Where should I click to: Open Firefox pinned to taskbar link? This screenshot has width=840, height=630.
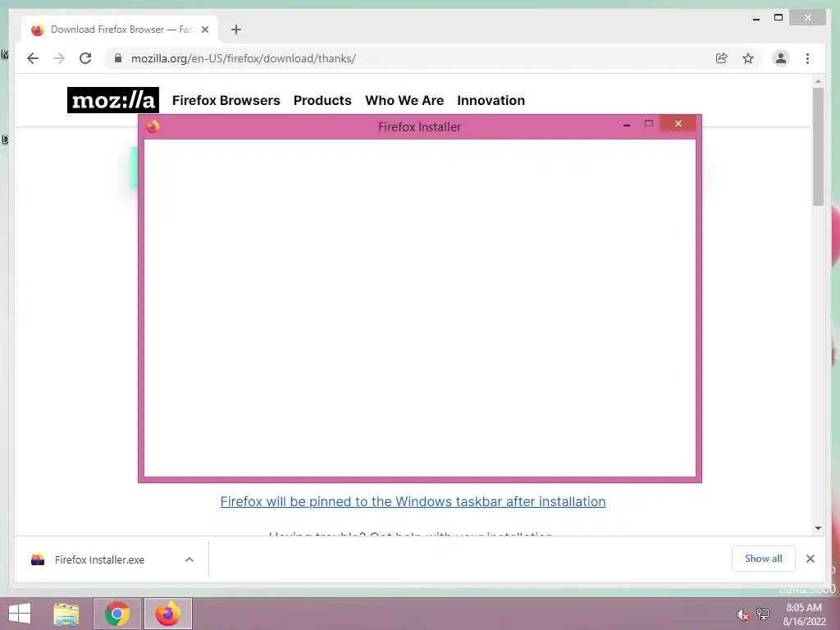point(413,501)
